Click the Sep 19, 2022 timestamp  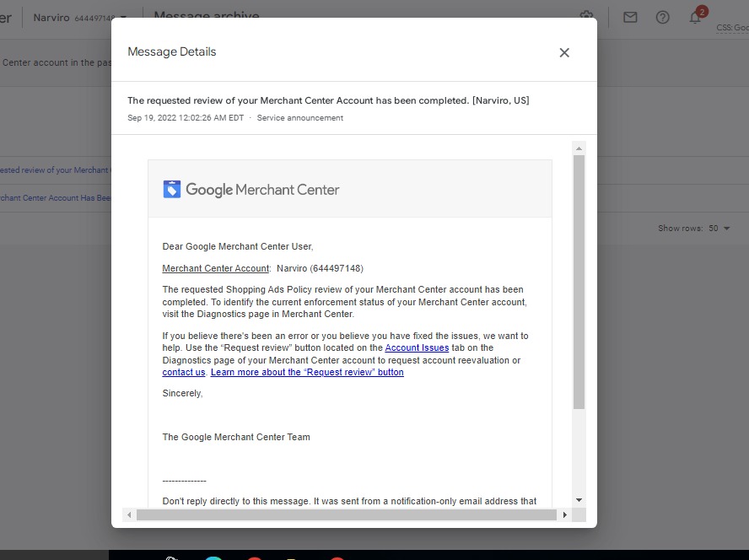186,118
